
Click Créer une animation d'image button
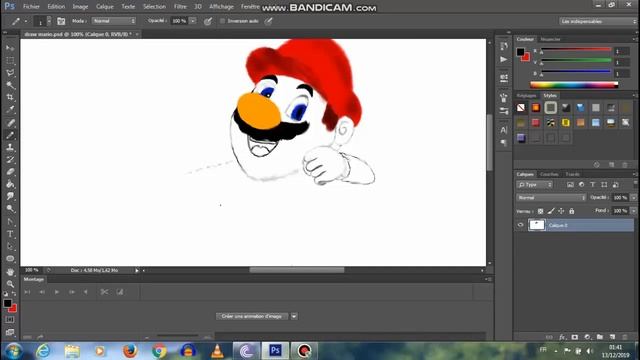coord(252,316)
